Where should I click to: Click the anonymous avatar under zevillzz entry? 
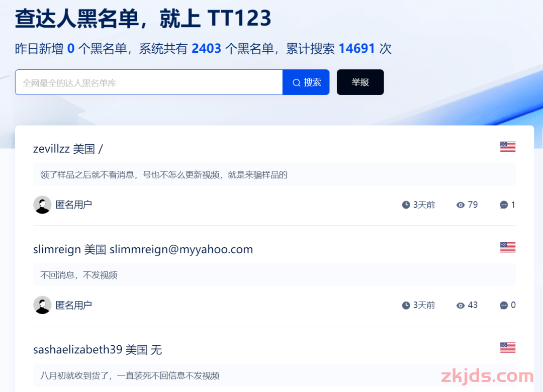[42, 205]
